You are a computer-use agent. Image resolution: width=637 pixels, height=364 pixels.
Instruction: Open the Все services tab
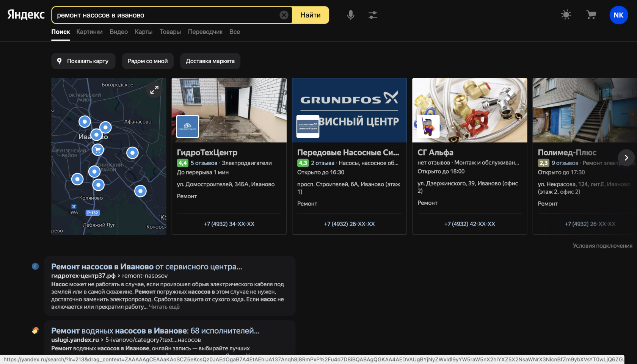coord(235,32)
